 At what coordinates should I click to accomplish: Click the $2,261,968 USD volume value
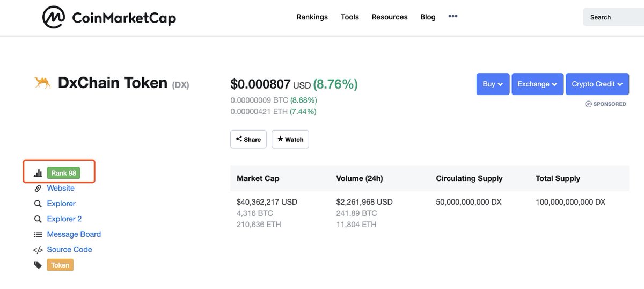pyautogui.click(x=364, y=203)
